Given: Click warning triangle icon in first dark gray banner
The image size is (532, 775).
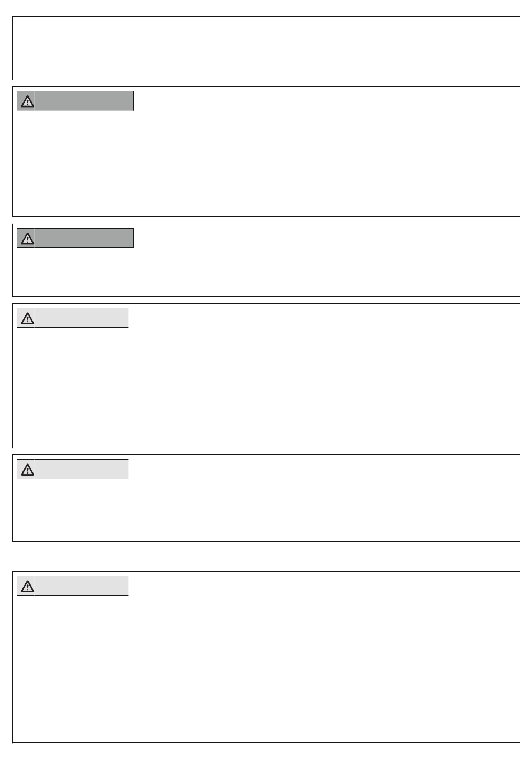Looking at the screenshot, I should click(27, 101).
